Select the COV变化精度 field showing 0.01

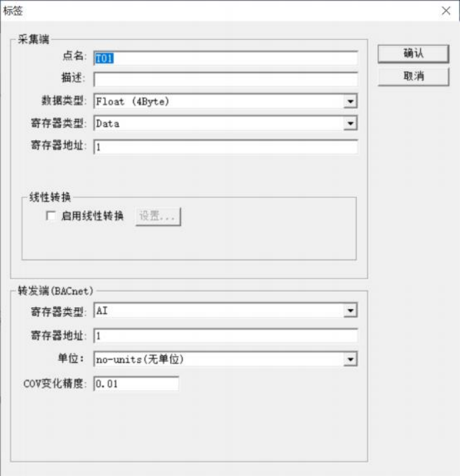click(x=136, y=384)
